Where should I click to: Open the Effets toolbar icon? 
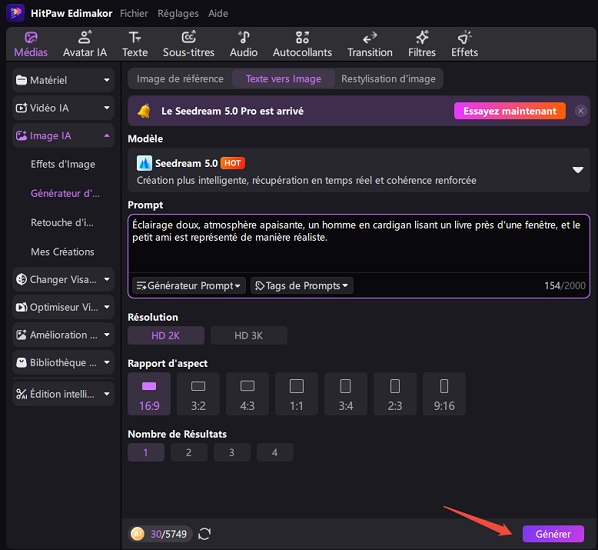[464, 44]
